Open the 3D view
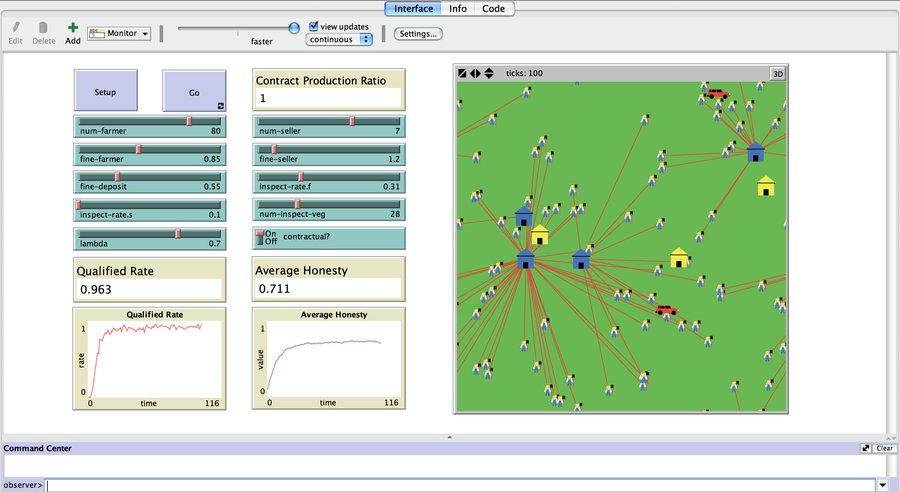 click(777, 73)
